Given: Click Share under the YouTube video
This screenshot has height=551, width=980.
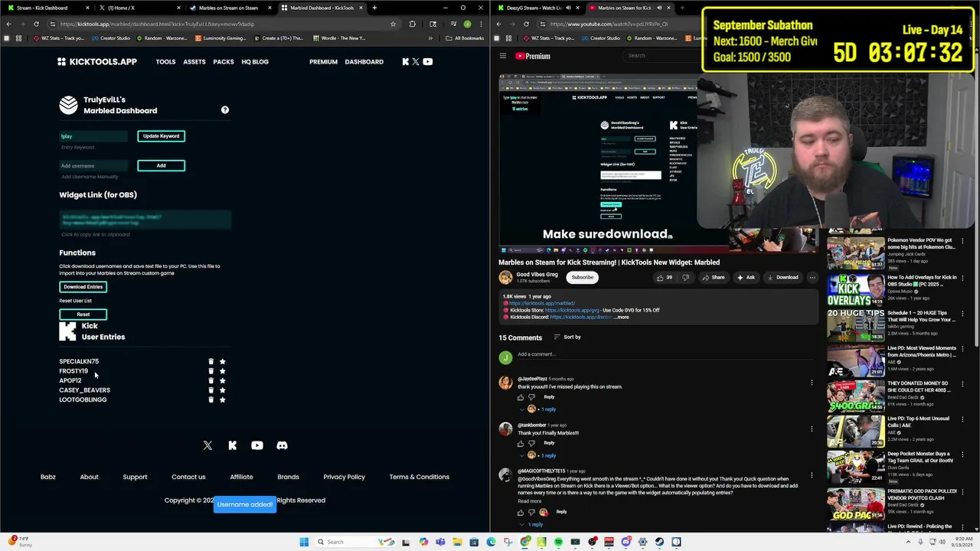Looking at the screenshot, I should click(x=713, y=277).
